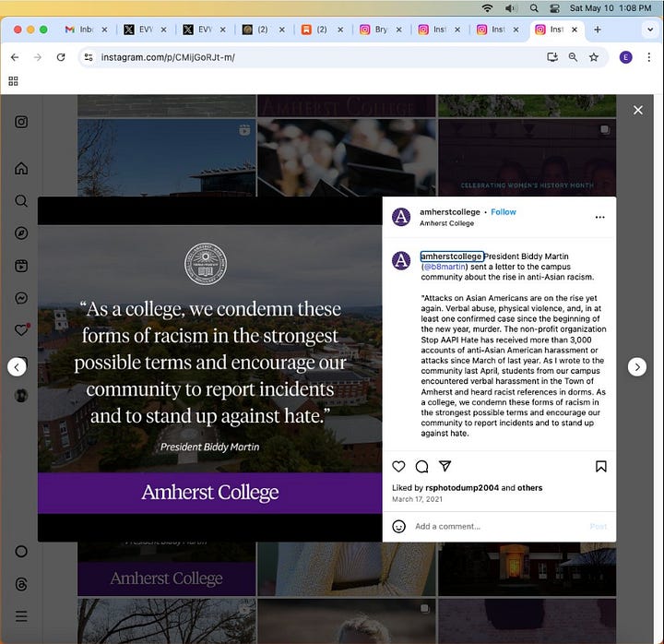Click the post quote image
Image resolution: width=664 pixels, height=644 pixels.
(209, 369)
